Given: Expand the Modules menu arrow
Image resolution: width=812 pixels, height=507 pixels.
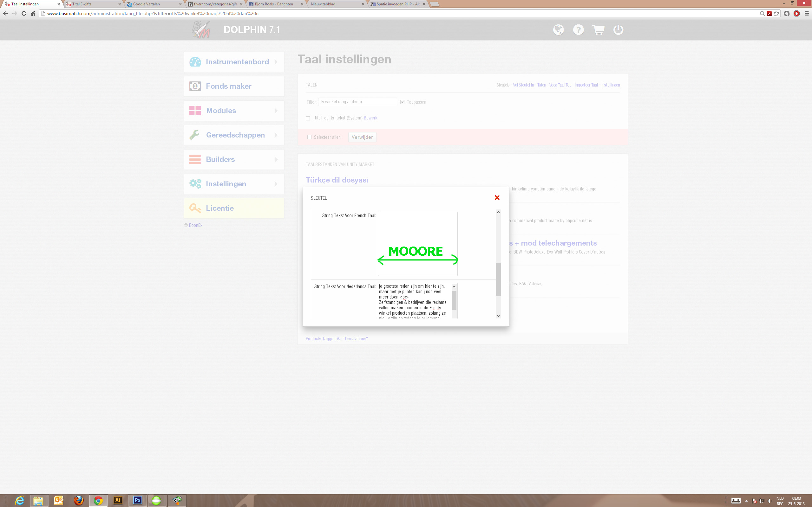Looking at the screenshot, I should point(276,111).
